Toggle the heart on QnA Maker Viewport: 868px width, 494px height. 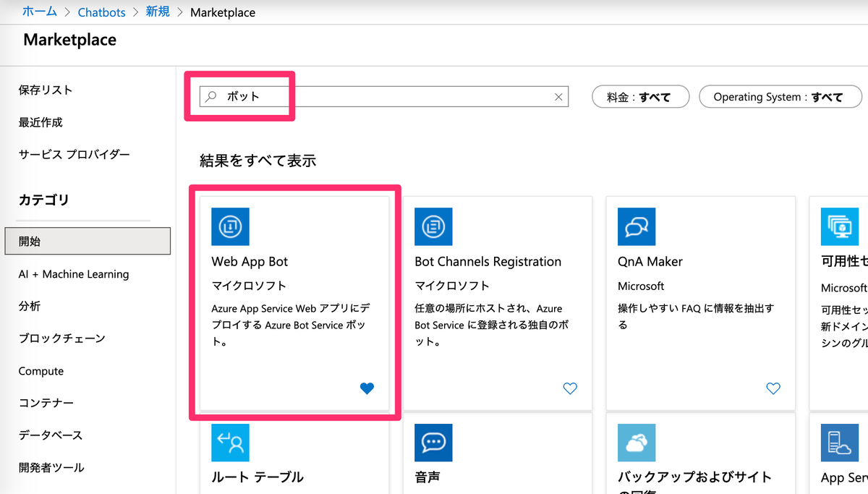773,388
